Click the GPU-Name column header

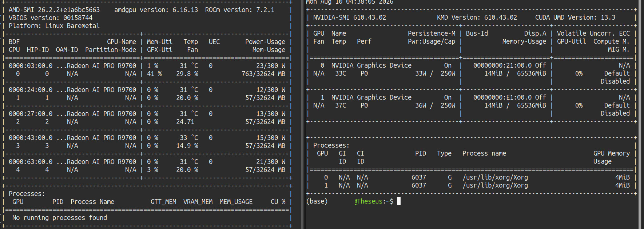(122, 42)
